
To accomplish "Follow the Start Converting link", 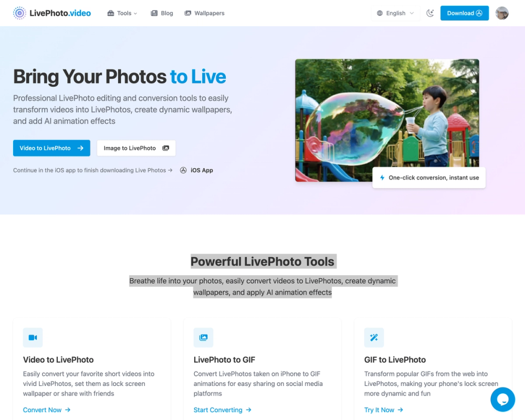I will click(222, 409).
